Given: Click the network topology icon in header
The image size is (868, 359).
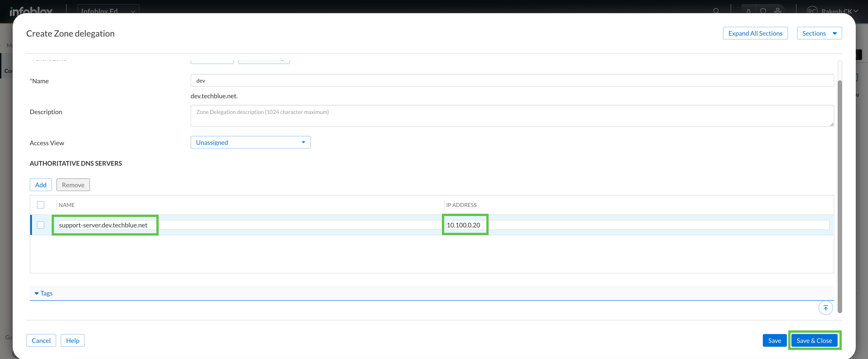Looking at the screenshot, I should coord(778,11).
